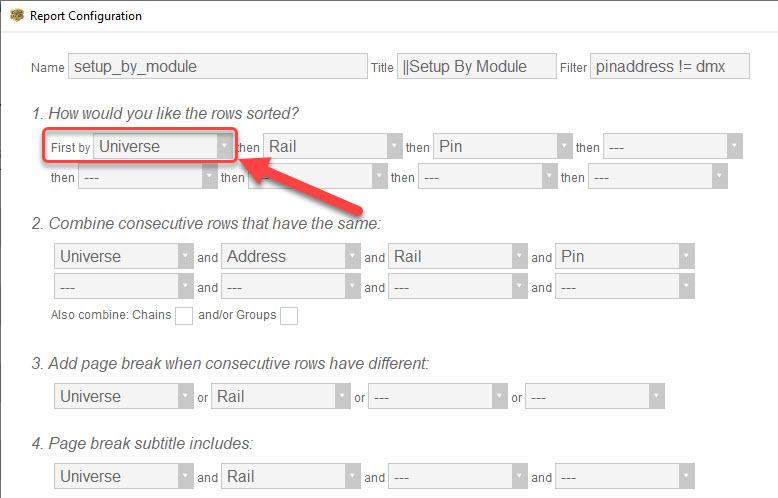Edit the Title text field
Screen dimensions: 778x498
pos(476,67)
